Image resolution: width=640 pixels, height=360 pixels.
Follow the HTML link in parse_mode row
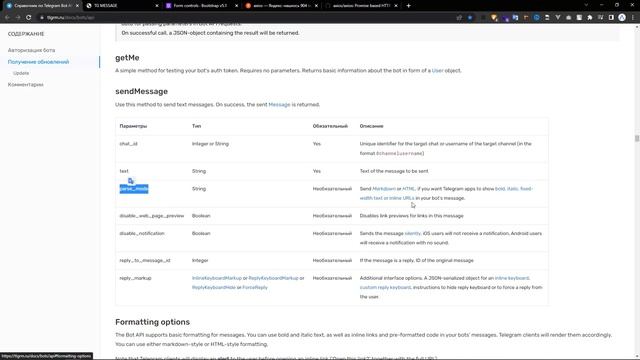408,189
